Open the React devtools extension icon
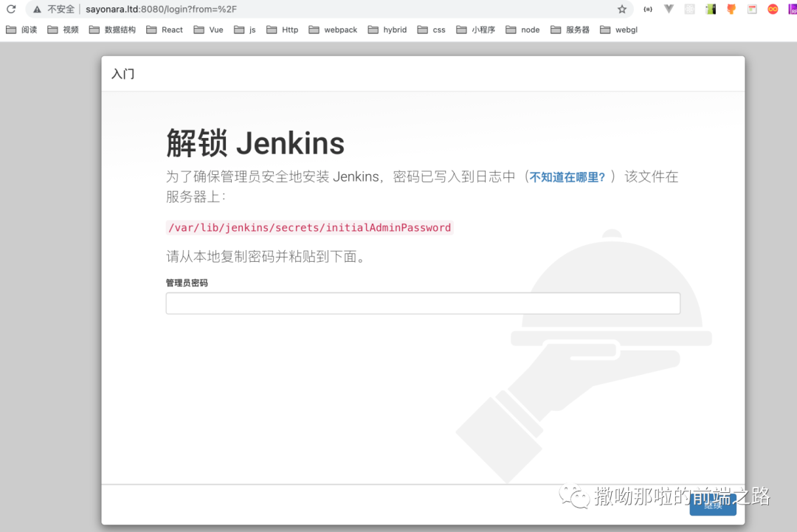 tap(690, 9)
